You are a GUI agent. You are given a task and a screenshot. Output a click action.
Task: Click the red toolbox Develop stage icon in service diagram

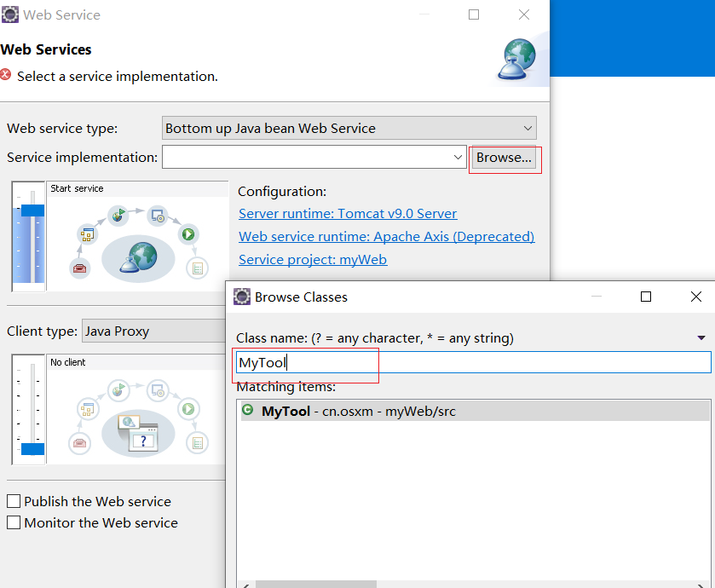80,268
